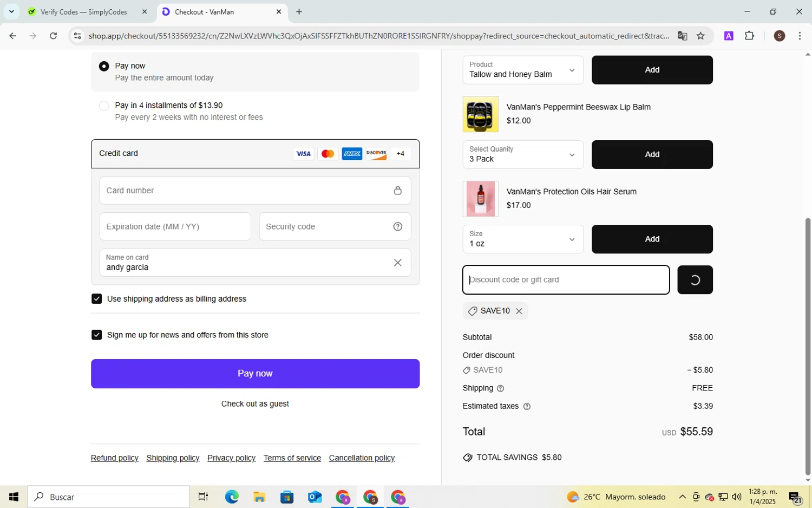This screenshot has width=812, height=508.
Task: Click the discount apply loading button
Action: [x=695, y=280]
